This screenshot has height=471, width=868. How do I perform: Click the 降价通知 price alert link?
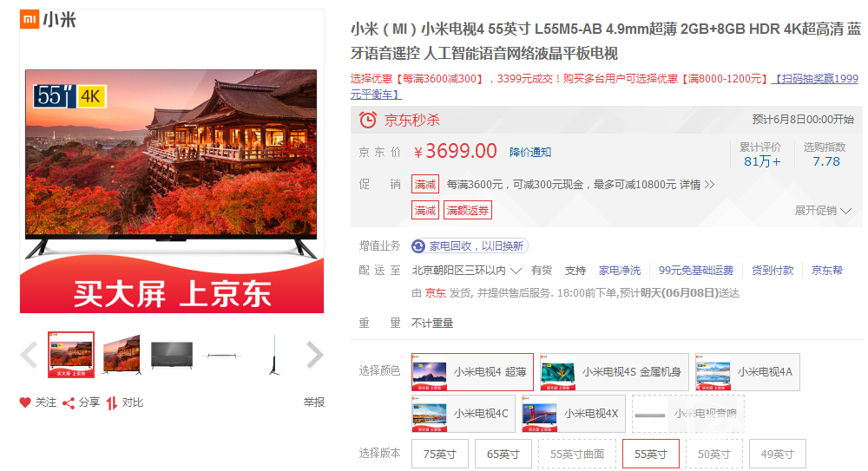pyautogui.click(x=530, y=152)
